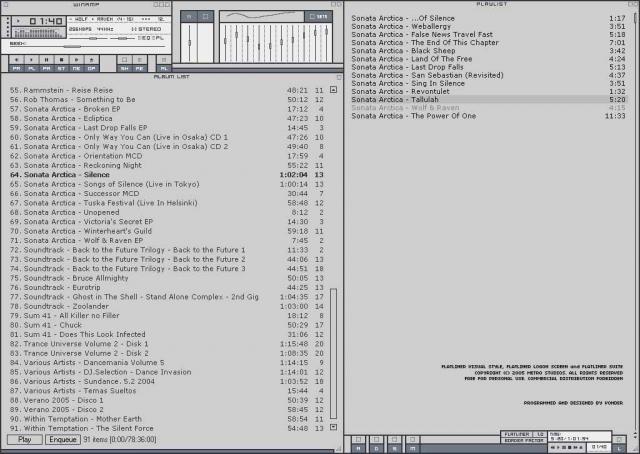Toggle repeat with the RE button
The height and width of the screenshot is (454, 640).
tap(140, 64)
